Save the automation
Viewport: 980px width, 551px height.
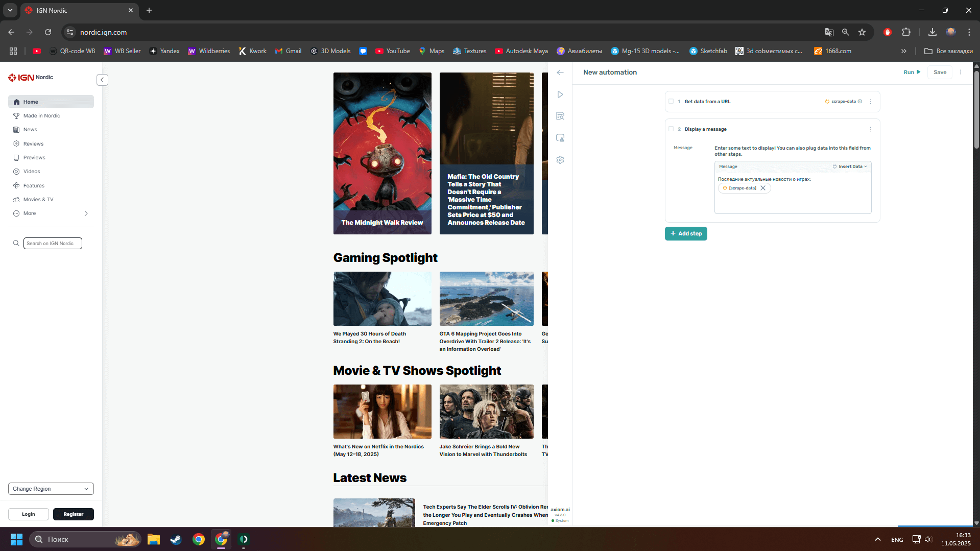pos(940,73)
